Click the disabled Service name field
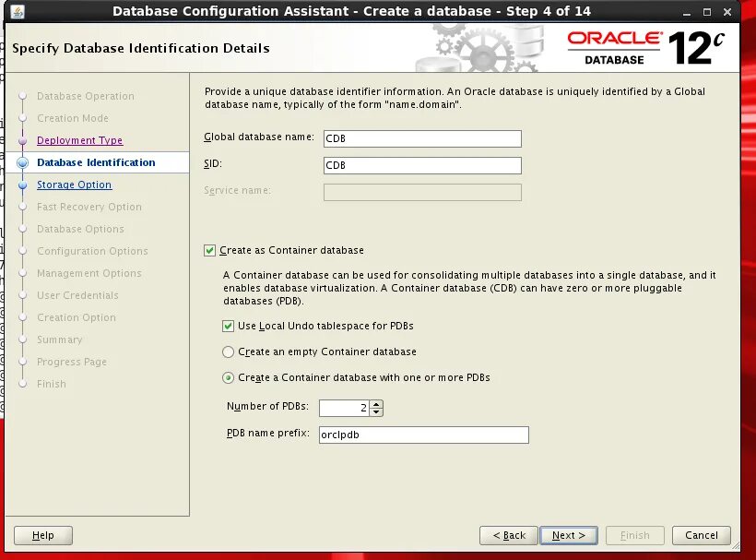This screenshot has height=560, width=756. click(422, 193)
